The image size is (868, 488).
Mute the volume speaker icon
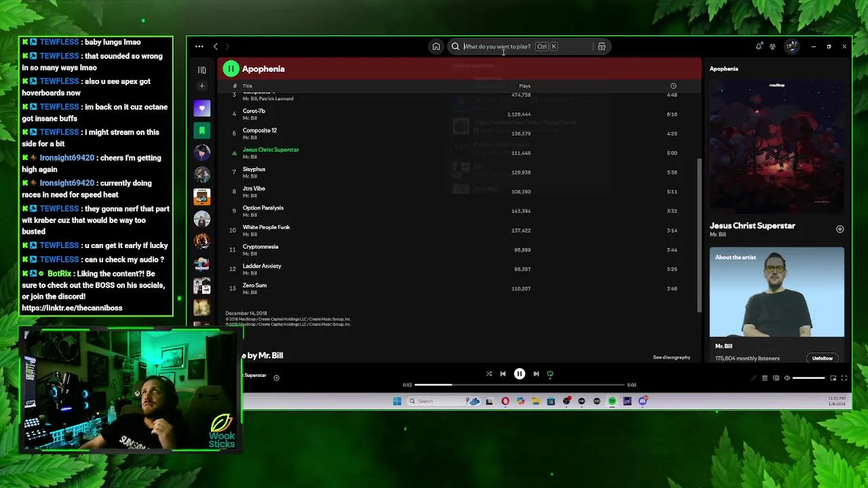click(787, 378)
